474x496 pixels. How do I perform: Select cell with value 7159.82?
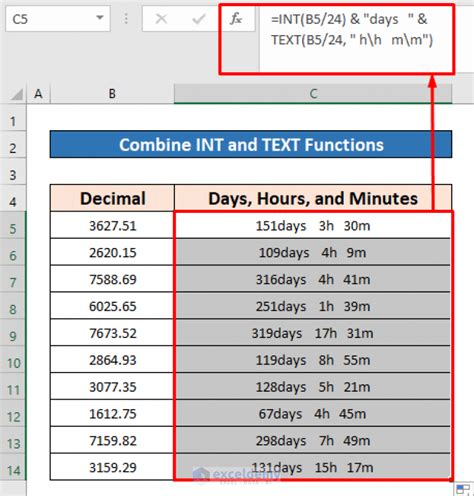point(112,440)
